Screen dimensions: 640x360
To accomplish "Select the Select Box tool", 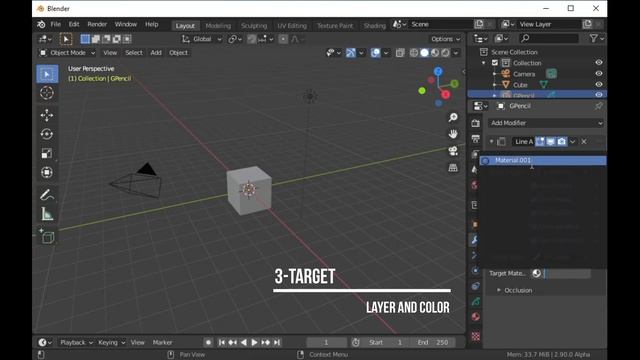I will 47,74.
